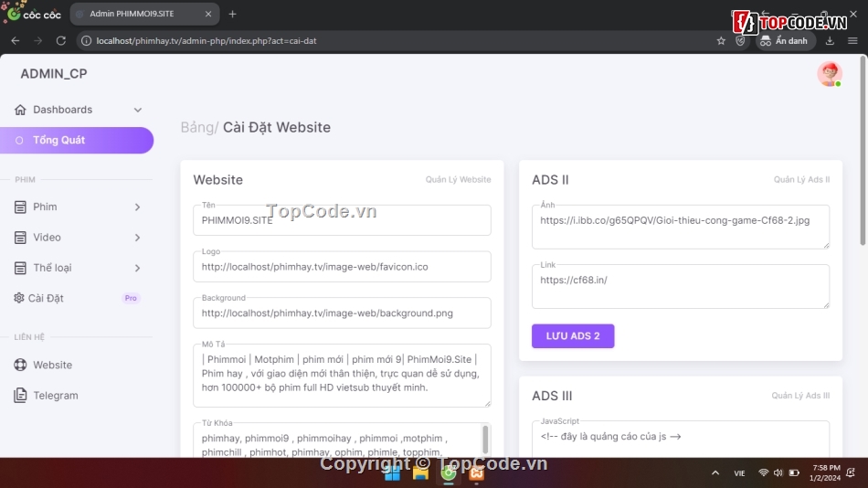Edit the Tên website name field
The width and height of the screenshot is (868, 488).
point(342,220)
